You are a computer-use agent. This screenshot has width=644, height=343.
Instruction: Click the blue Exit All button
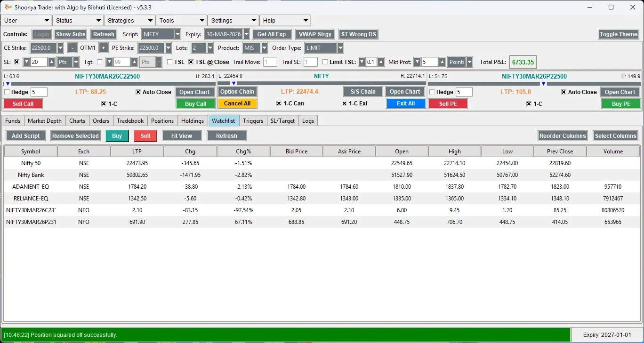(406, 104)
